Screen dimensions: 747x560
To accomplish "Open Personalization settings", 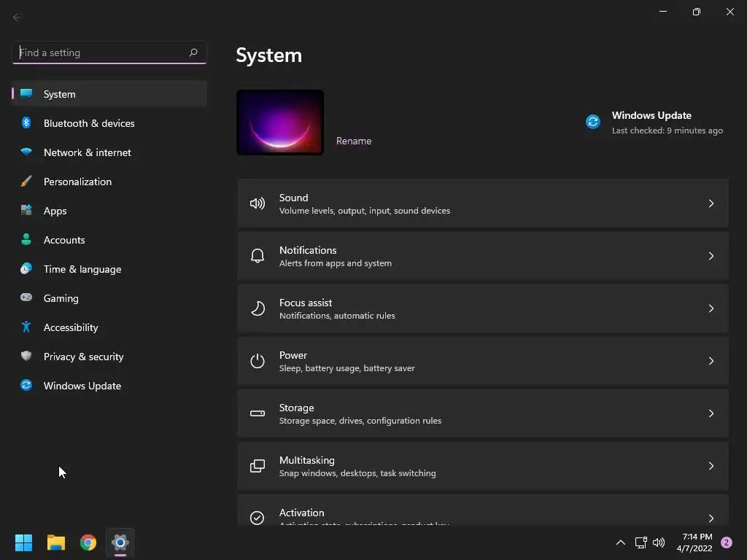I will click(x=109, y=182).
